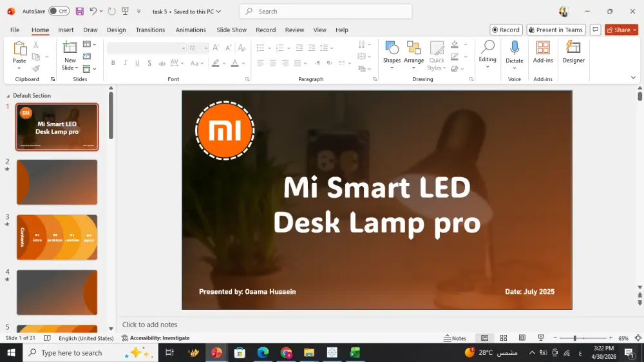Screen dimensions: 644x362
Task: Apply text shadow S icon
Action: click(x=149, y=63)
